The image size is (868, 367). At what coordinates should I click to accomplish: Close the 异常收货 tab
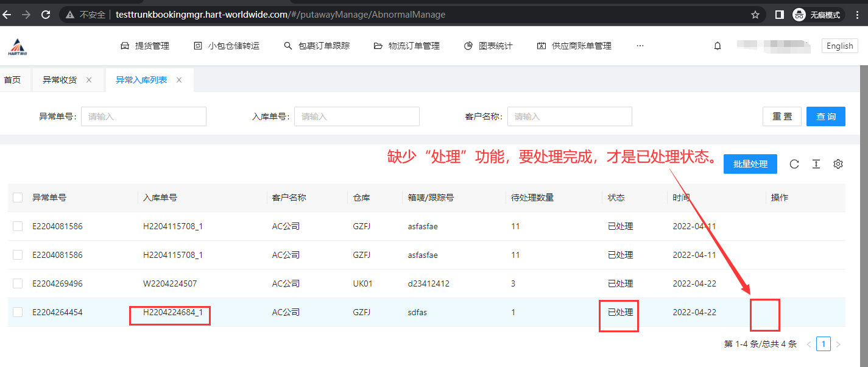pyautogui.click(x=89, y=80)
